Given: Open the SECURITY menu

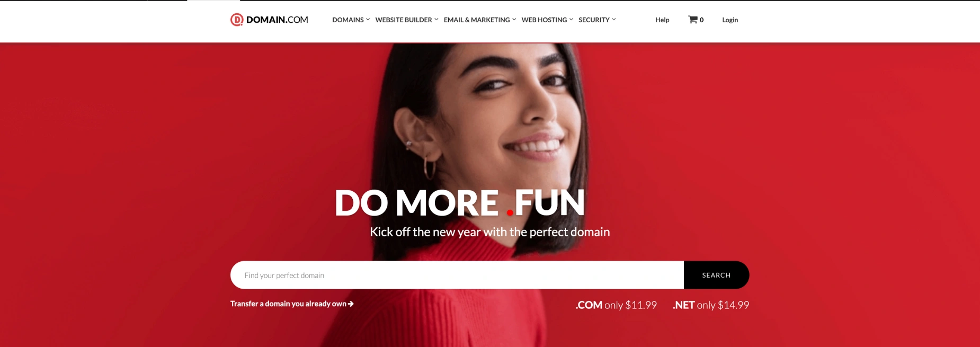Looking at the screenshot, I should (x=594, y=20).
